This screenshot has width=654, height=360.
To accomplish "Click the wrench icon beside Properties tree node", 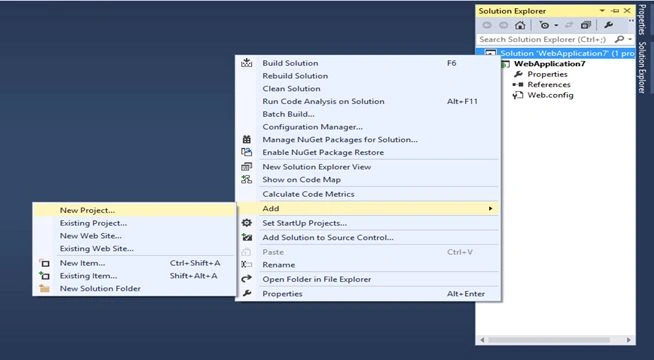I will tap(518, 74).
